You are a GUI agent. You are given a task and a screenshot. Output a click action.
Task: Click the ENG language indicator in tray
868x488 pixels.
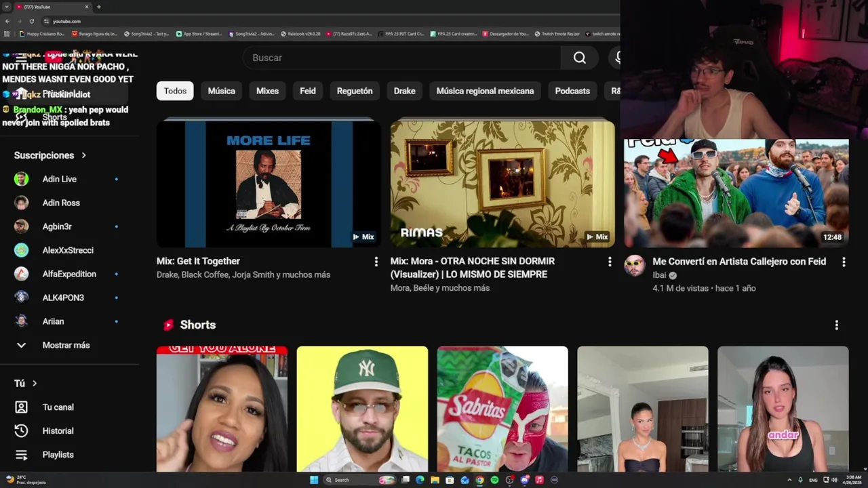[x=813, y=480]
